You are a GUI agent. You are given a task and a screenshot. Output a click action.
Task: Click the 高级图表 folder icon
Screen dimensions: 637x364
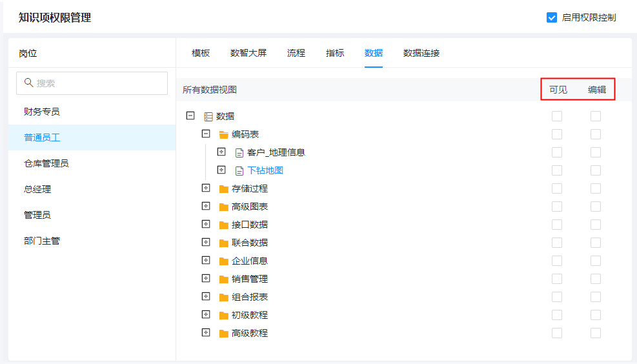coord(224,207)
